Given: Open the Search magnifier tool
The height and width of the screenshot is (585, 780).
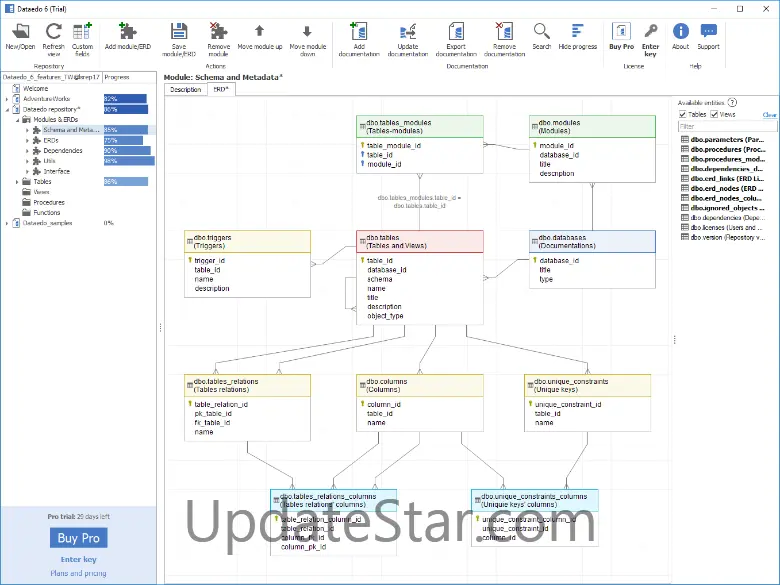Looking at the screenshot, I should (x=542, y=36).
